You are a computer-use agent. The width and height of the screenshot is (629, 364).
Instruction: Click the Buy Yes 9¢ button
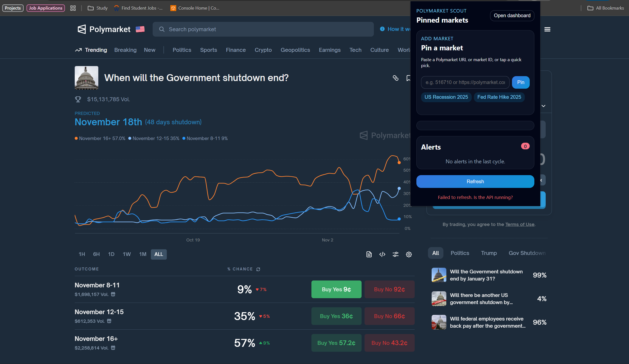(x=336, y=289)
